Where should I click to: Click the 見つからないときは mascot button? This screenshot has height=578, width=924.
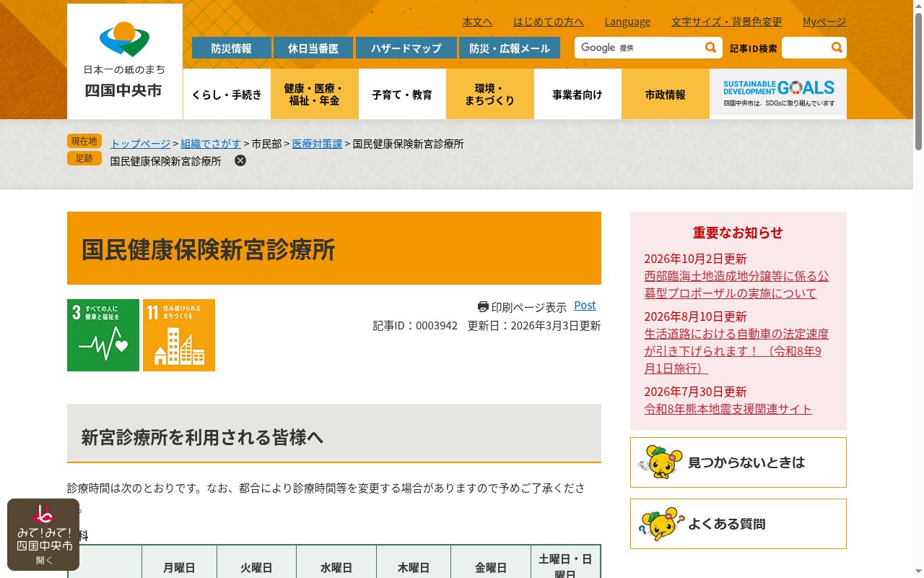(738, 462)
